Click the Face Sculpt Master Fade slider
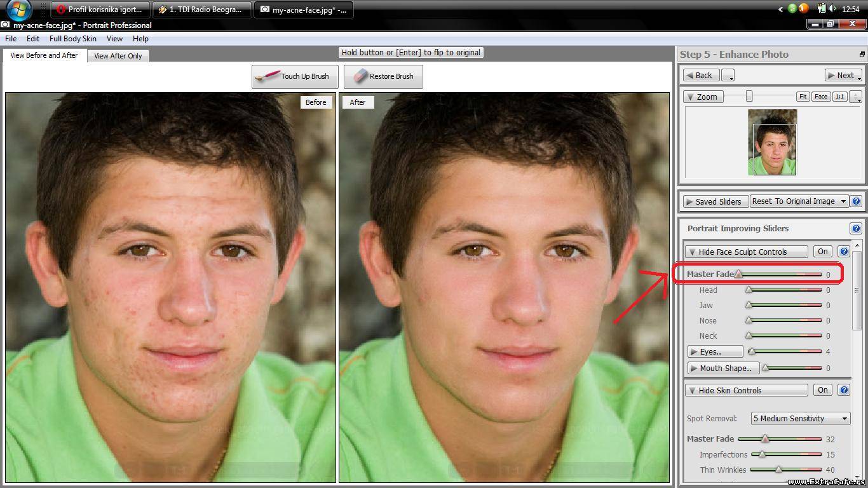Viewport: 868px width, 488px height. click(778, 274)
